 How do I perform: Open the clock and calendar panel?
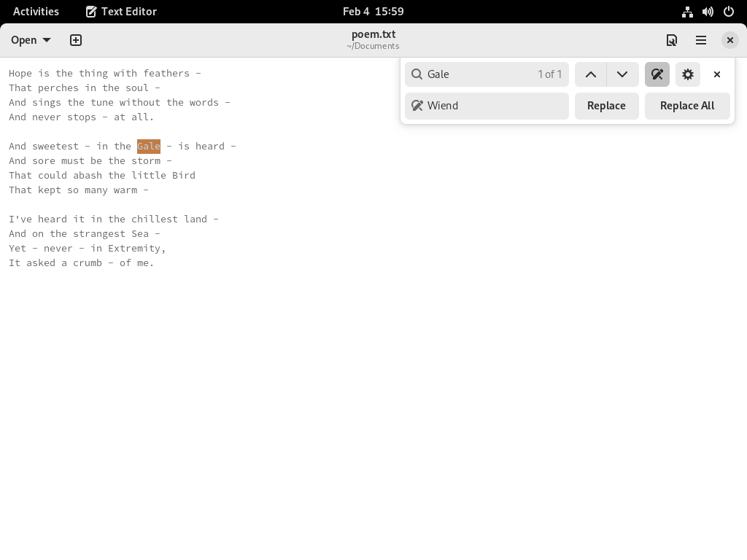[373, 12]
